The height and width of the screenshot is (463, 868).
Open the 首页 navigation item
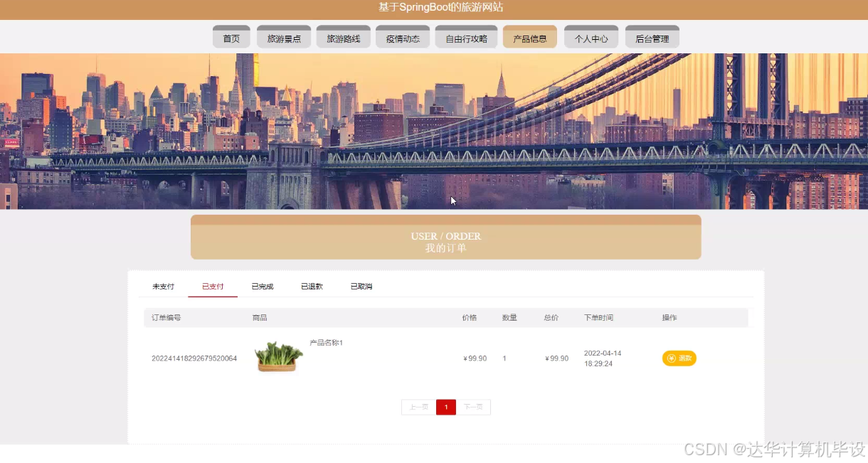pos(231,37)
